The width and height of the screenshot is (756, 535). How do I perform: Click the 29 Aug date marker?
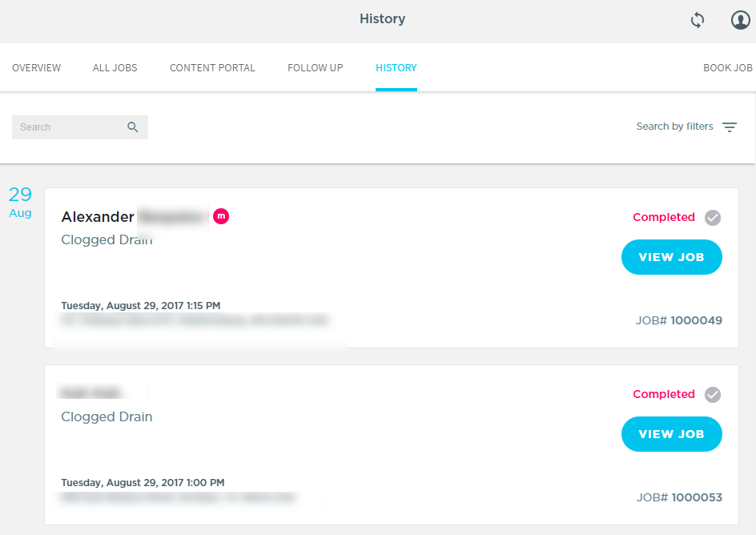[20, 203]
